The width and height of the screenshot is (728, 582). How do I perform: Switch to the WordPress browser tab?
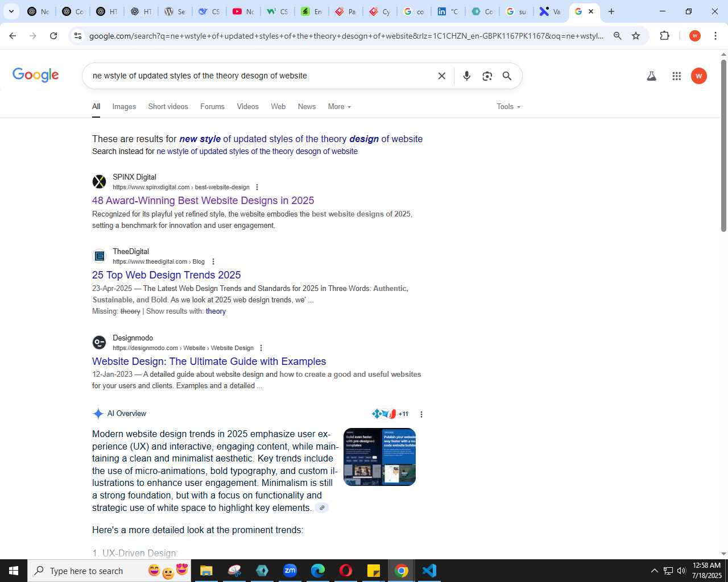[175, 11]
